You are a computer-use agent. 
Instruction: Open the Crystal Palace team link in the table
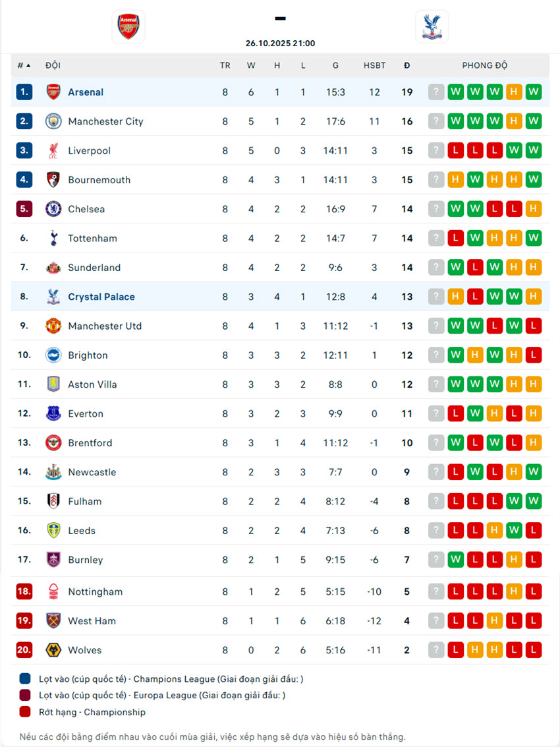tap(101, 297)
